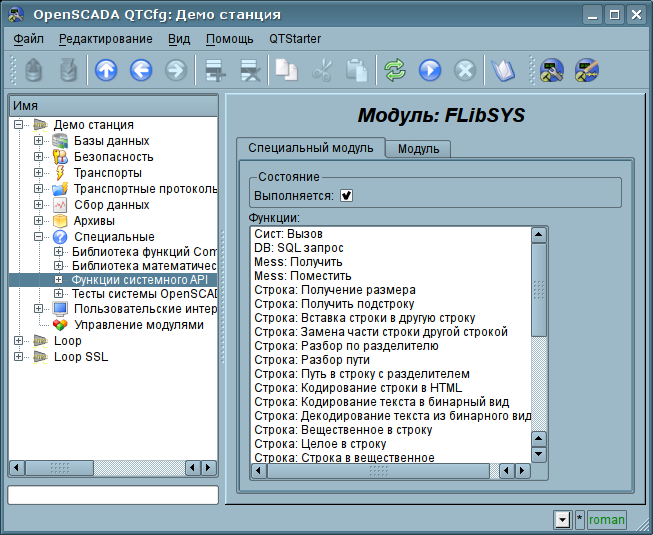Click the Delete item toolbar icon
The height and width of the screenshot is (535, 653).
tap(250, 70)
